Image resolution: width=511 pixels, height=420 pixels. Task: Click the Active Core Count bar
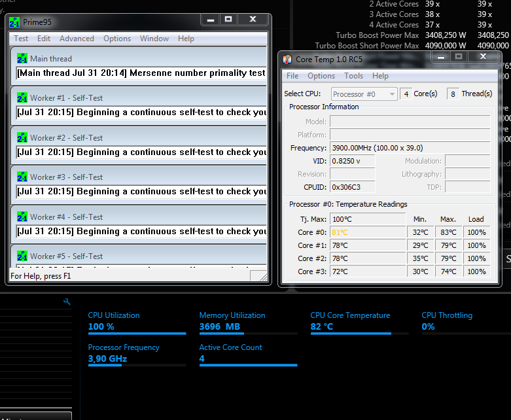click(249, 365)
